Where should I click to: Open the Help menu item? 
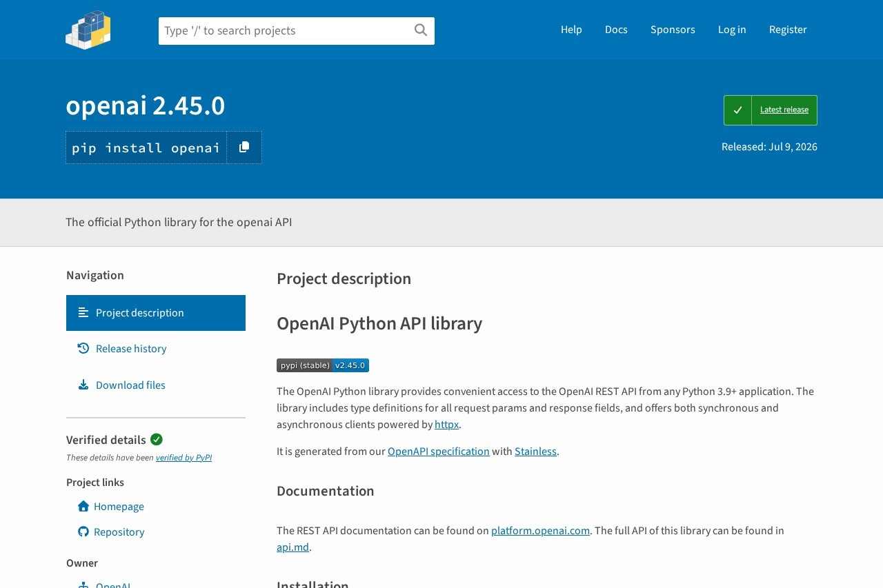tap(571, 30)
